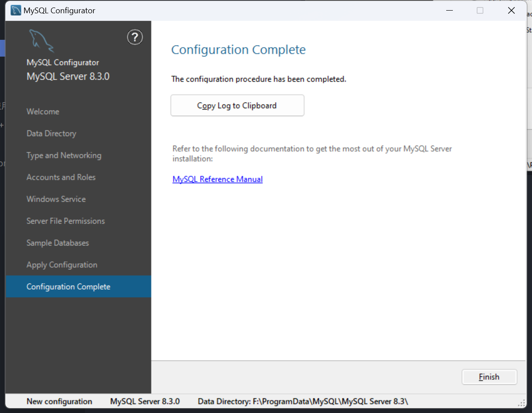Click the "MySQL Configurator" sidebar label
532x413 pixels.
pos(63,63)
